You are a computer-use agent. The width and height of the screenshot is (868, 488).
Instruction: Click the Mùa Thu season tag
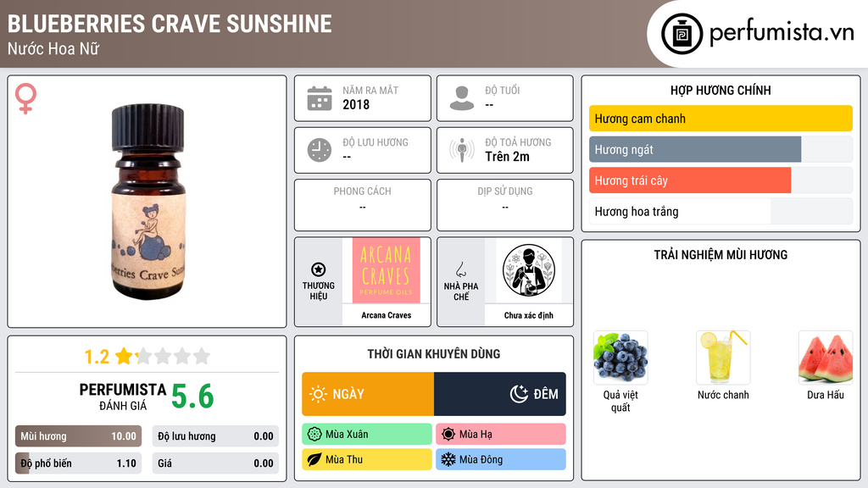367,459
